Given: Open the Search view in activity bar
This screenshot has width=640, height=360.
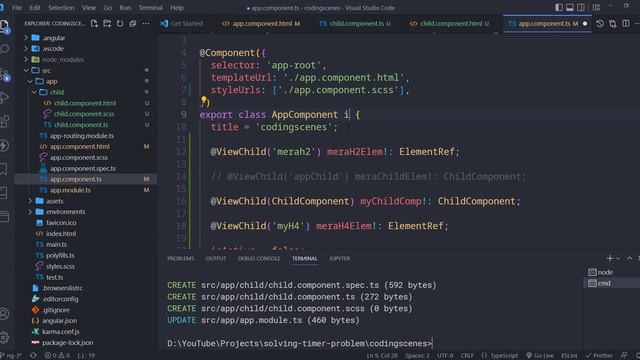Looking at the screenshot, I should [x=4, y=49].
